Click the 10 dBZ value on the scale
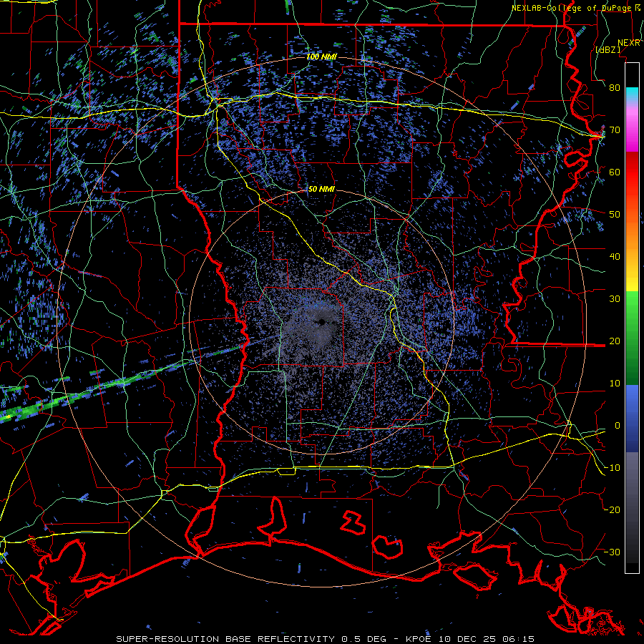The height and width of the screenshot is (644, 644). 615,384
